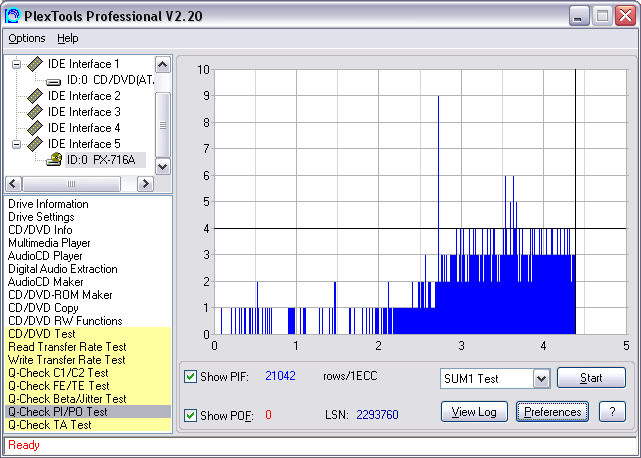Select IDE Interface 4 in the tree
Viewport: 641px width, 458px height.
pyautogui.click(x=84, y=128)
